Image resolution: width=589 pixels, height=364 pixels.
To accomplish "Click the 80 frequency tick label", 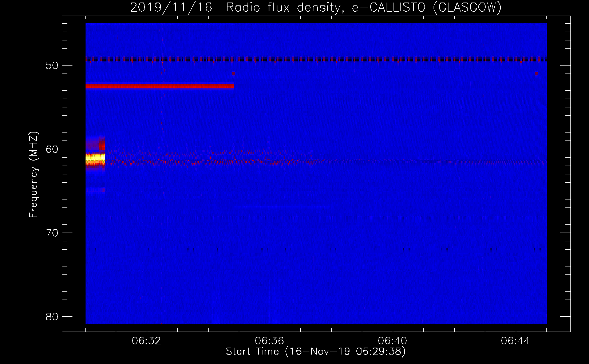I will tap(52, 316).
